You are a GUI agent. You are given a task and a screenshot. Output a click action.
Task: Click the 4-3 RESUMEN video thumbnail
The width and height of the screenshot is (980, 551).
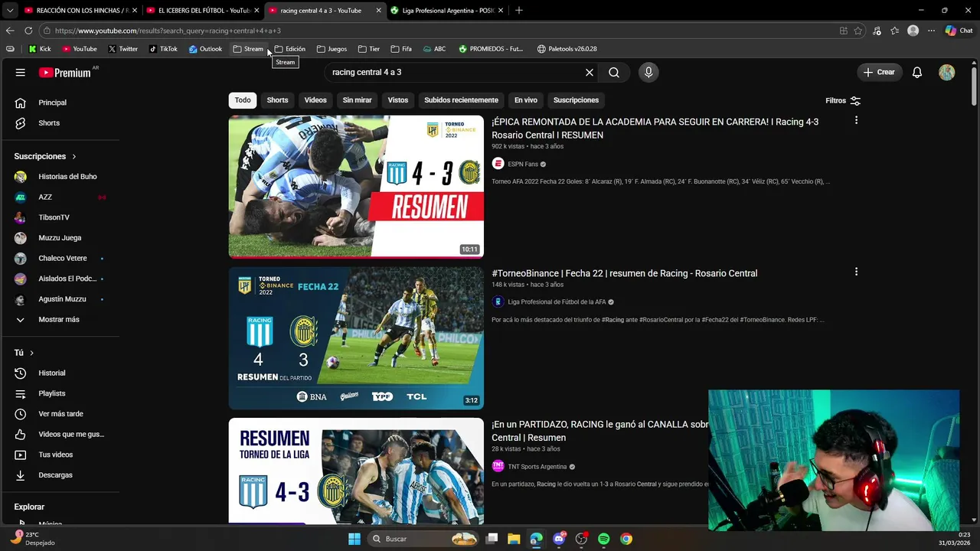pyautogui.click(x=356, y=187)
